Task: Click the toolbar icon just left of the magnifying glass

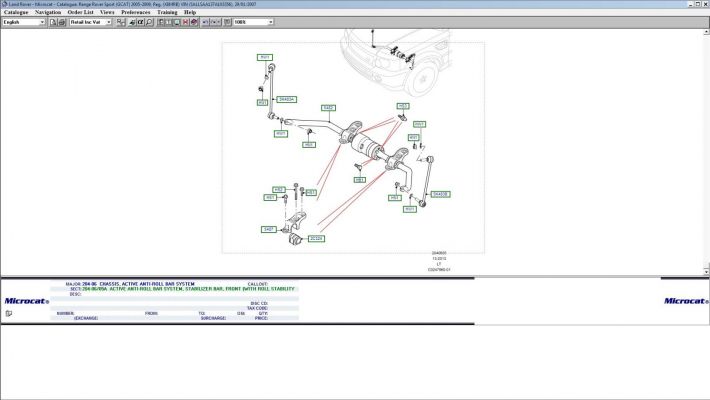Action: tap(140, 22)
